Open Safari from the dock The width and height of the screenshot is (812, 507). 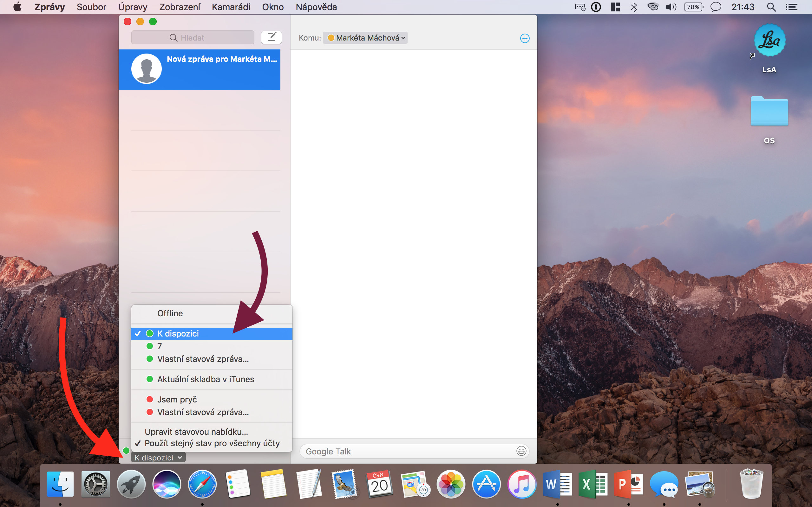pyautogui.click(x=202, y=485)
